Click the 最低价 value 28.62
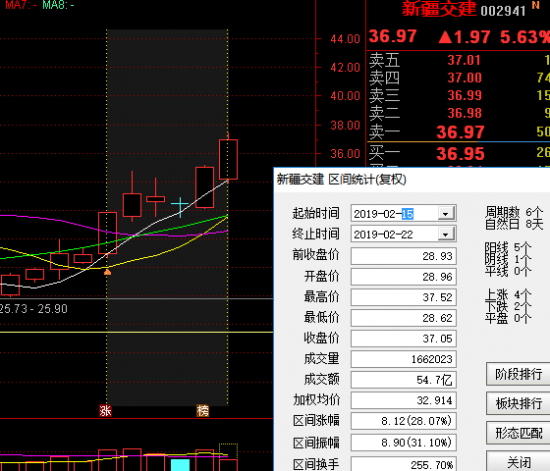The image size is (550, 471). pyautogui.click(x=403, y=318)
